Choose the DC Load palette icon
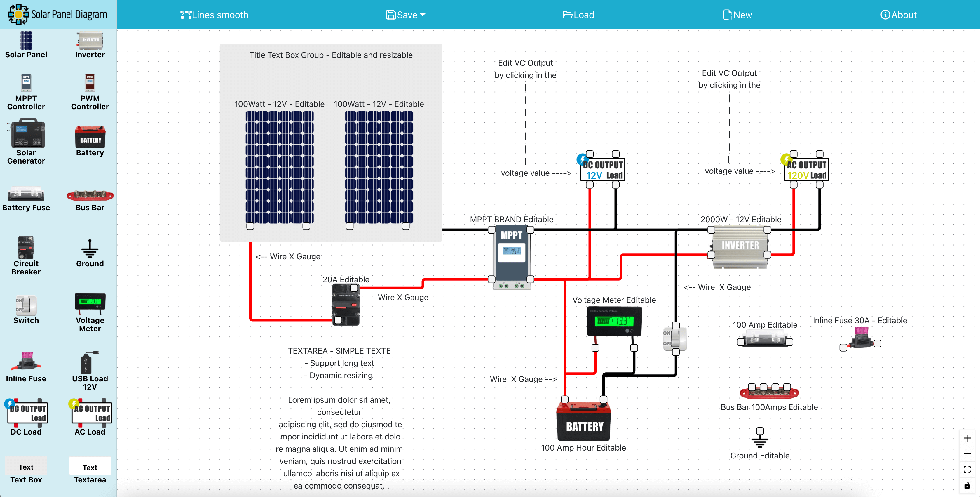 pos(26,413)
